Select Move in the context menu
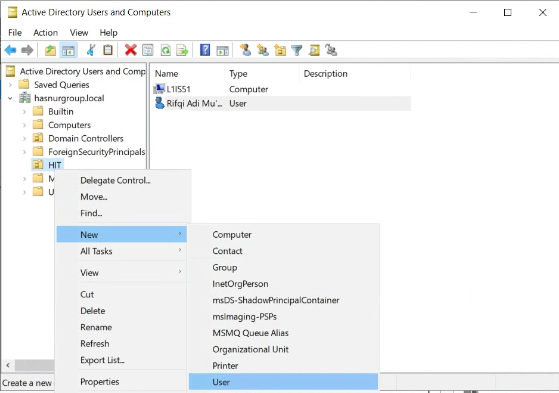The image size is (559, 393). click(122, 197)
